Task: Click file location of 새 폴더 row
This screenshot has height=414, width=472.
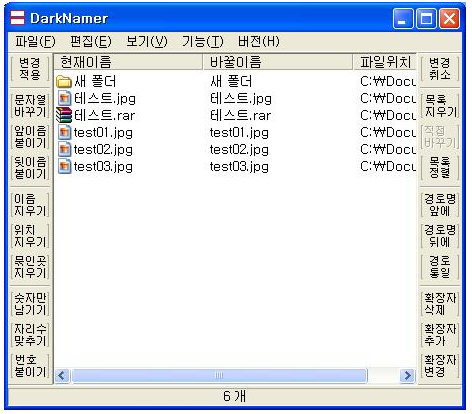Action: coord(388,82)
